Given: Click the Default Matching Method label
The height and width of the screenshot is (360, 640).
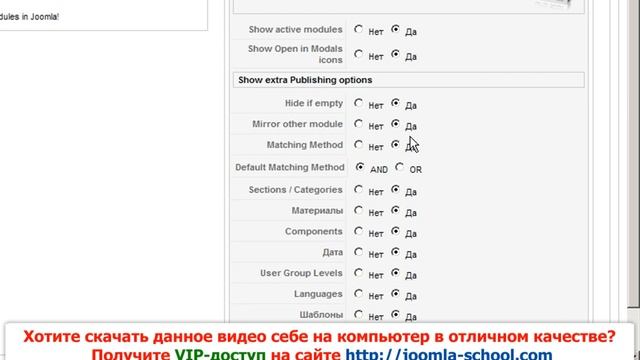Looking at the screenshot, I should (x=290, y=167).
